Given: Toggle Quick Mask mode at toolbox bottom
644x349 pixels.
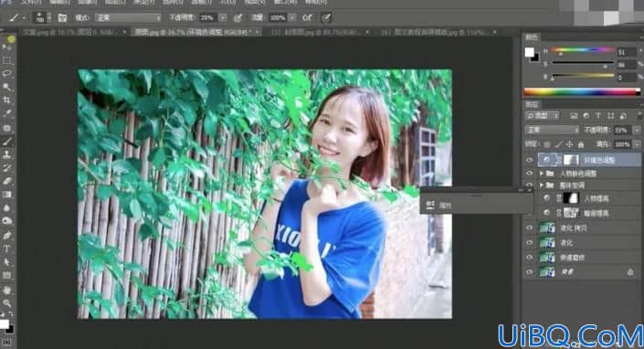Looking at the screenshot, I should [6, 342].
